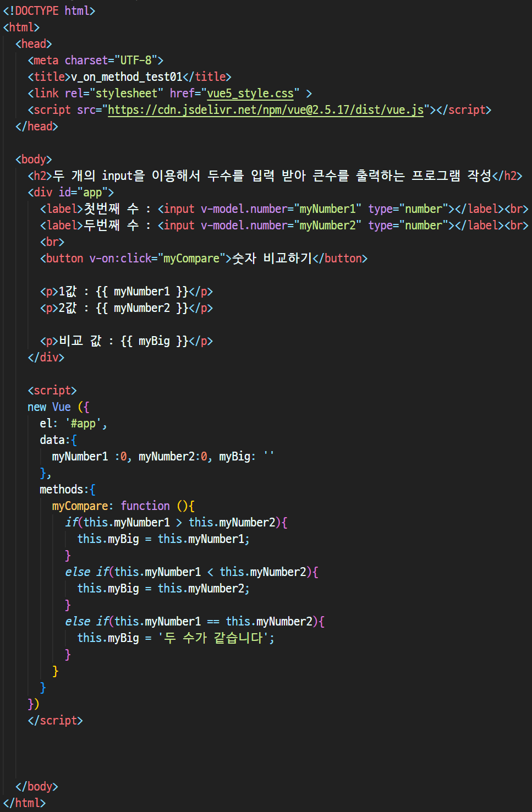Open the jsdelivr vue.js CDN link
Screen dimensions: 532x812
click(266, 110)
